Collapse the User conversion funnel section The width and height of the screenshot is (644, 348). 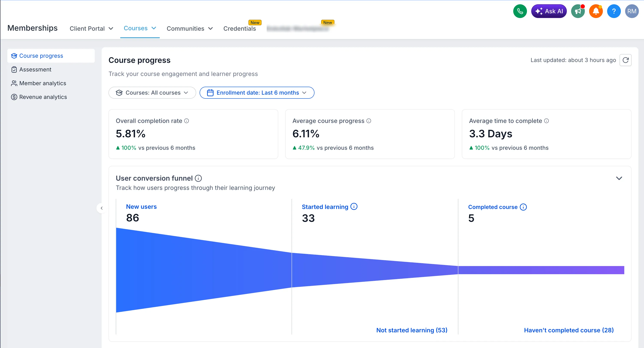pyautogui.click(x=619, y=178)
